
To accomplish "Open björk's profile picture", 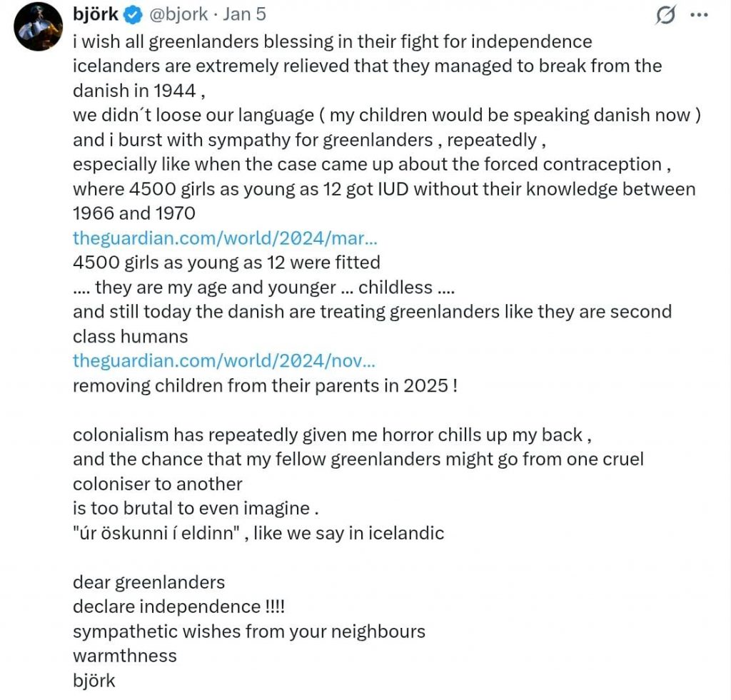I will click(40, 27).
